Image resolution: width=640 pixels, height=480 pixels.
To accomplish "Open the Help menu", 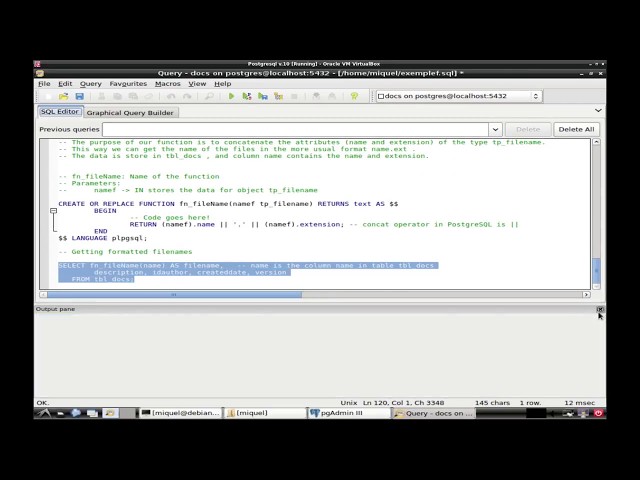I will coord(222,84).
